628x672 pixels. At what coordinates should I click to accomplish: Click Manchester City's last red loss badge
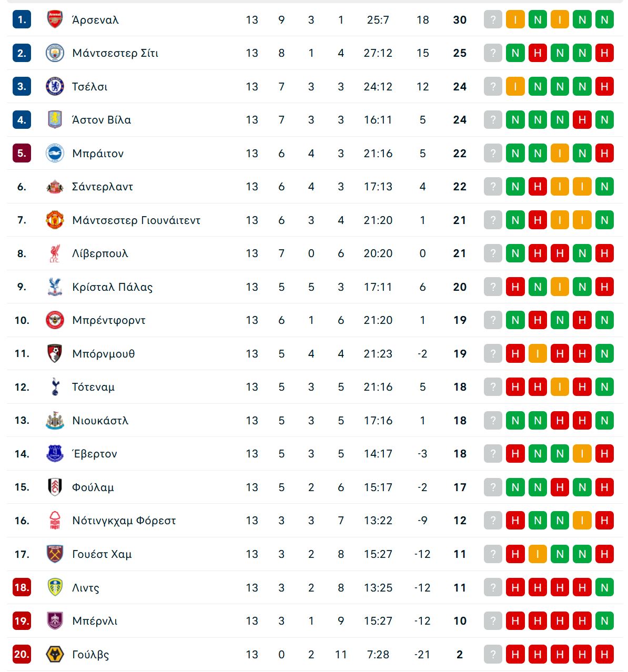(604, 53)
